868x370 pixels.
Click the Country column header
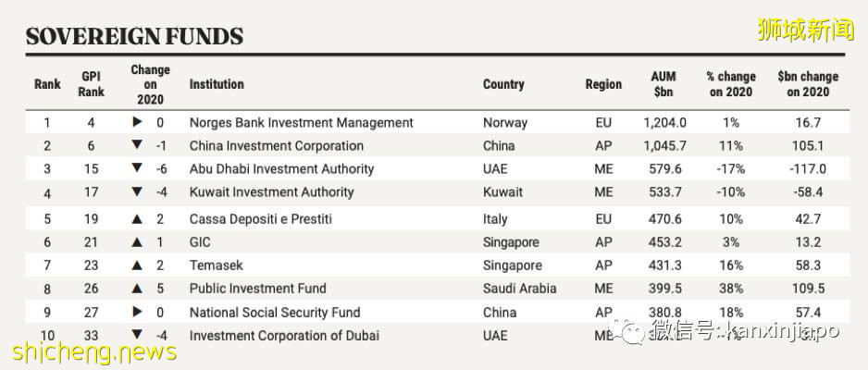[x=503, y=84]
